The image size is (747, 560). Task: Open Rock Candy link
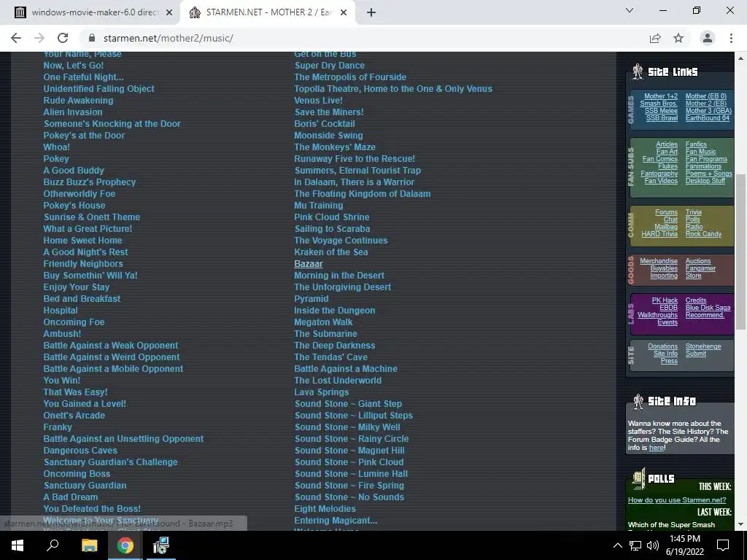pos(703,234)
